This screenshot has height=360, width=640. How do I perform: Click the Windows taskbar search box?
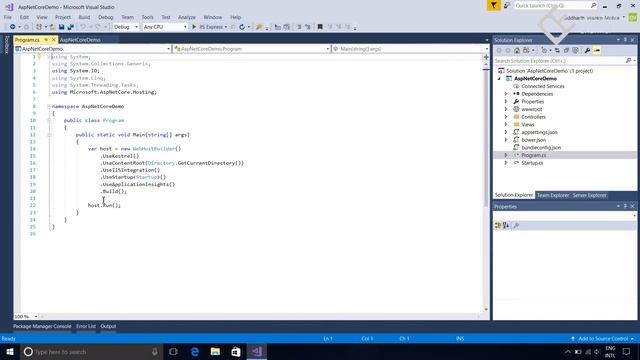91,351
